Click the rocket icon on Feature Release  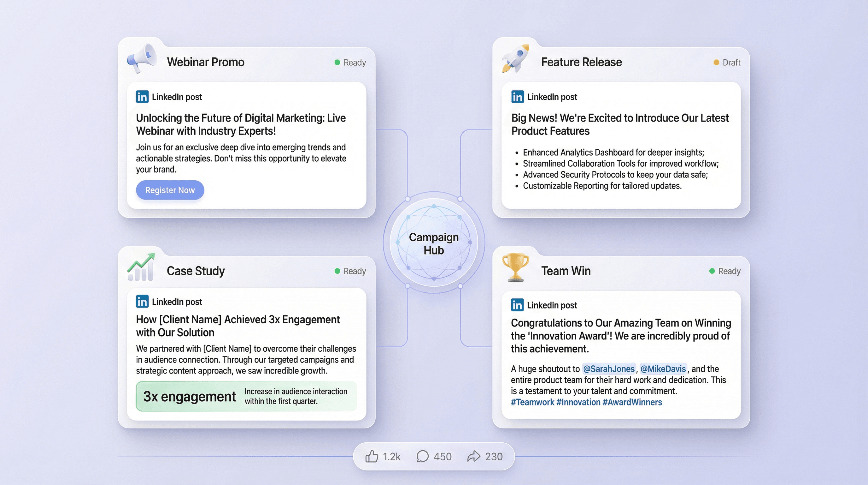tap(515, 58)
